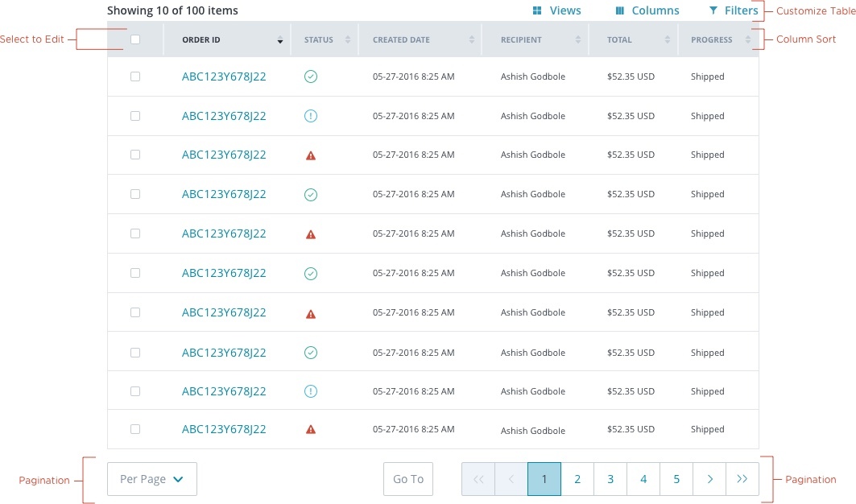Click the Filters funnel icon
This screenshot has width=856, height=504.
pos(713,11)
